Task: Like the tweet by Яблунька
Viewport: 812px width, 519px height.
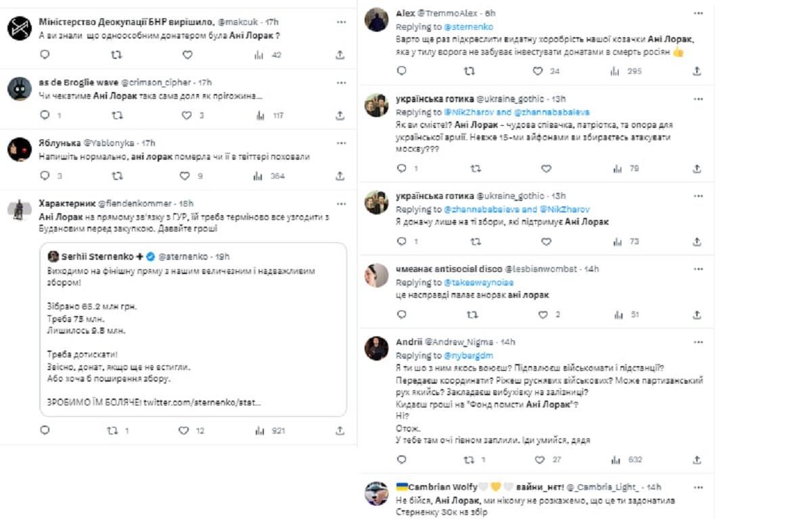Action: pos(185,176)
